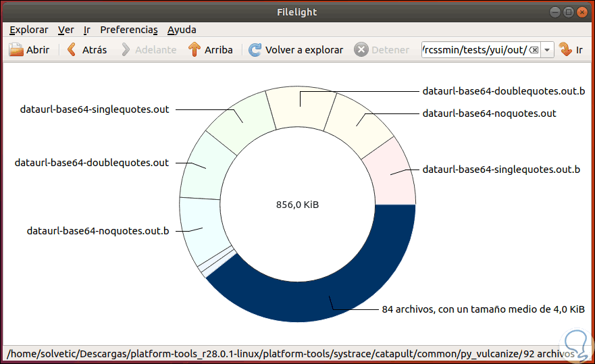Click the Adelante toolbar label
Viewport: 595px width, 364px height.
(x=155, y=50)
